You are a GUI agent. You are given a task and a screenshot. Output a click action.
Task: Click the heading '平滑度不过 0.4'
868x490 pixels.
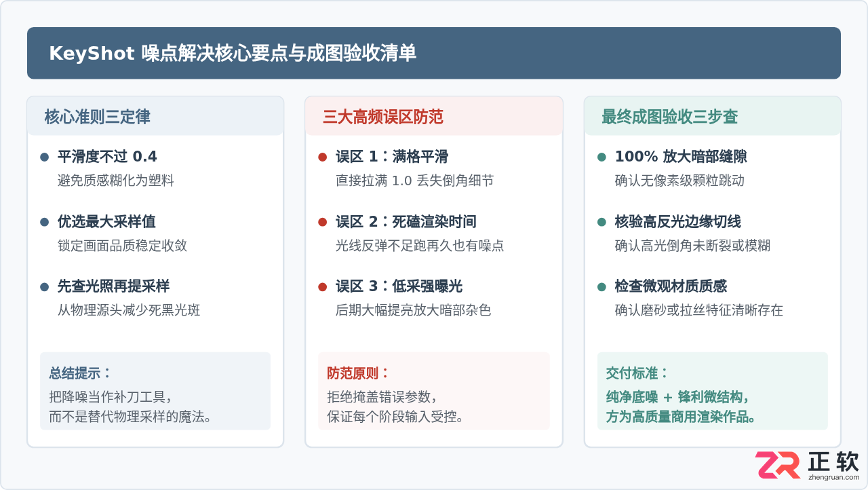pos(107,157)
